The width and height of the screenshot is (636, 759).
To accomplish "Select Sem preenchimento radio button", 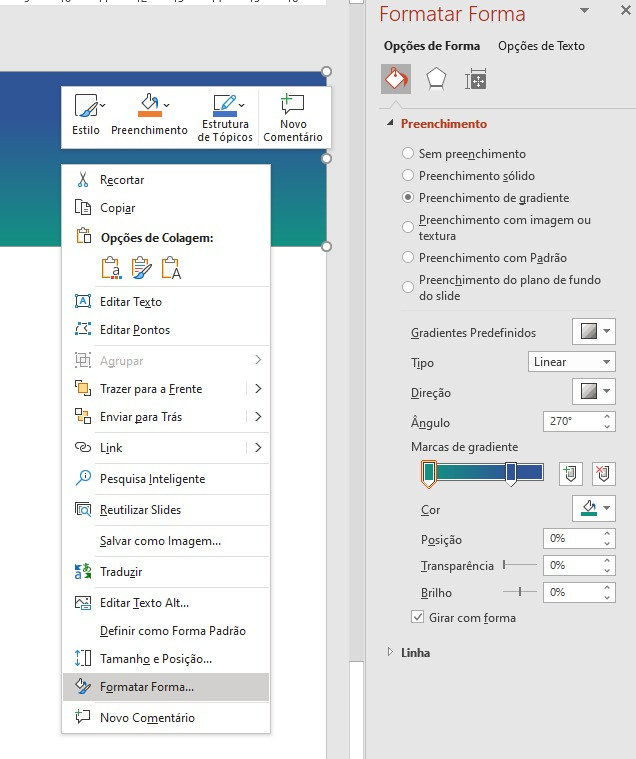I will [408, 153].
